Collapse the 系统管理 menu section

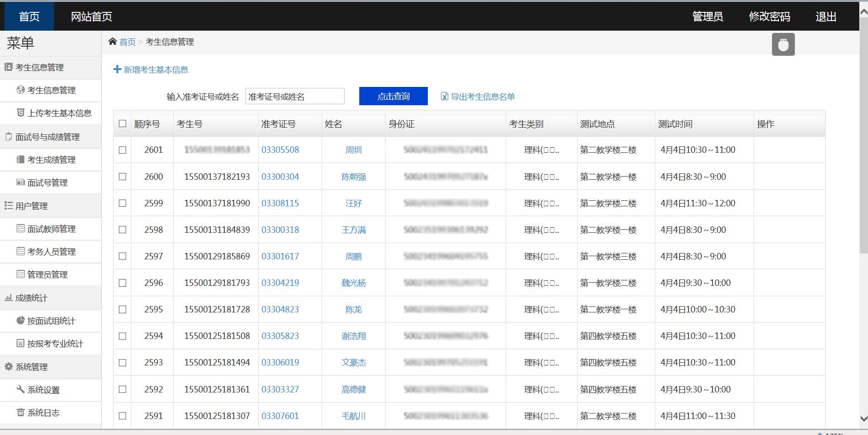[x=50, y=367]
